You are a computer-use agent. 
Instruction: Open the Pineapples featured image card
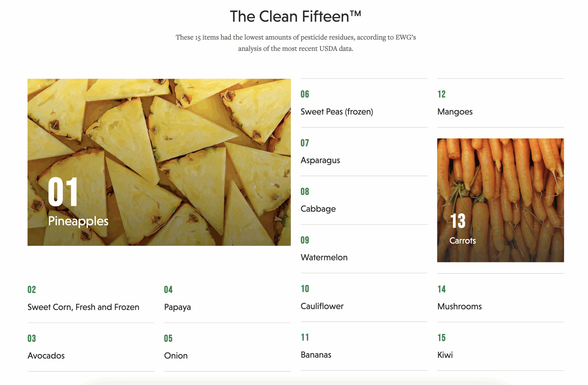(x=159, y=162)
